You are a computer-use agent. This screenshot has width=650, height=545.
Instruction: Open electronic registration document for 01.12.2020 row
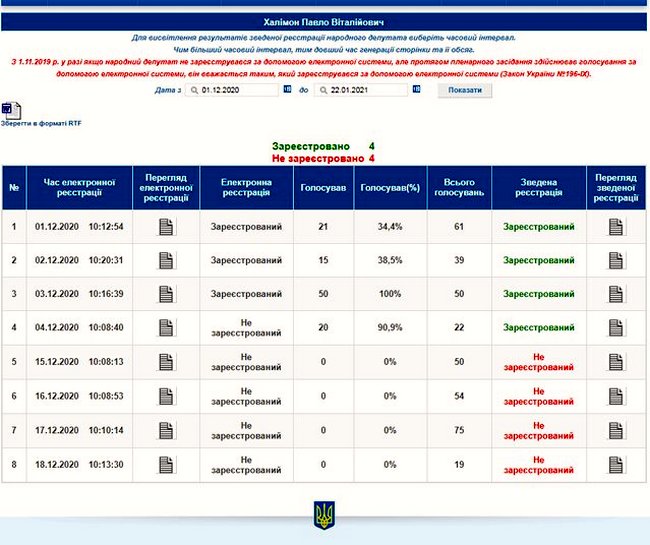166,227
